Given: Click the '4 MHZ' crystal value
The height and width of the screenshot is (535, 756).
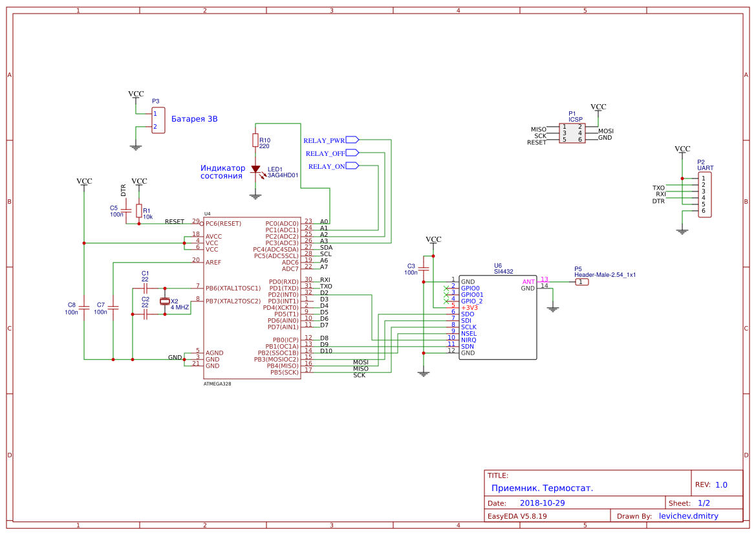Looking at the screenshot, I should (180, 307).
